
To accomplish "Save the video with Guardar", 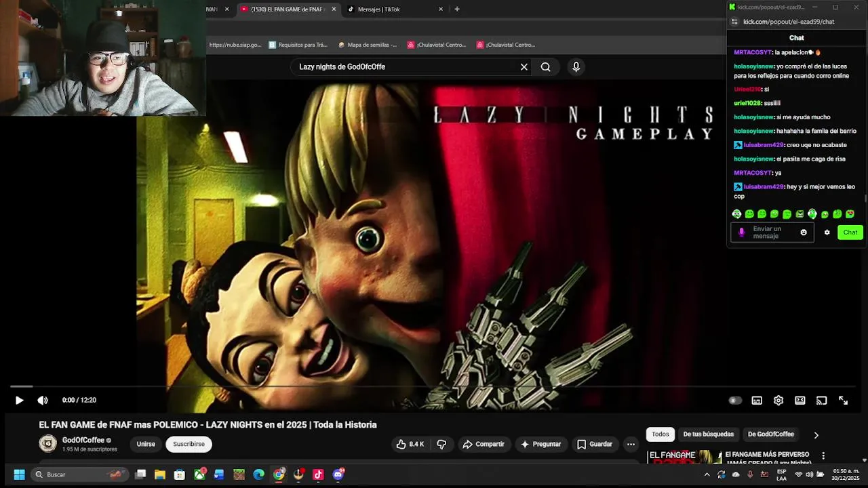I will click(x=595, y=445).
